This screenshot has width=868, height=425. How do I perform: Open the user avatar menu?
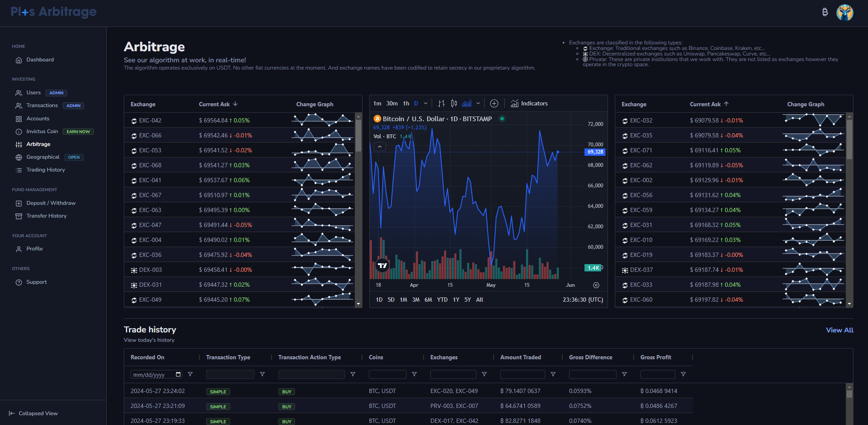tap(845, 12)
